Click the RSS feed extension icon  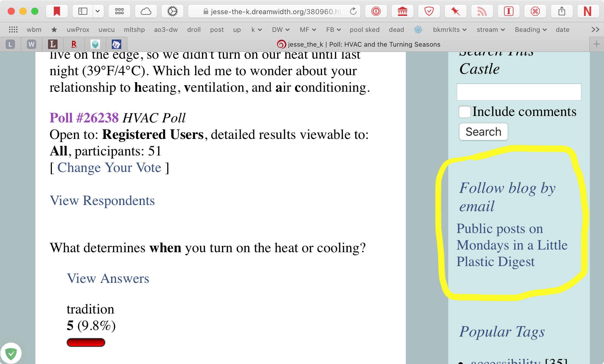[482, 12]
